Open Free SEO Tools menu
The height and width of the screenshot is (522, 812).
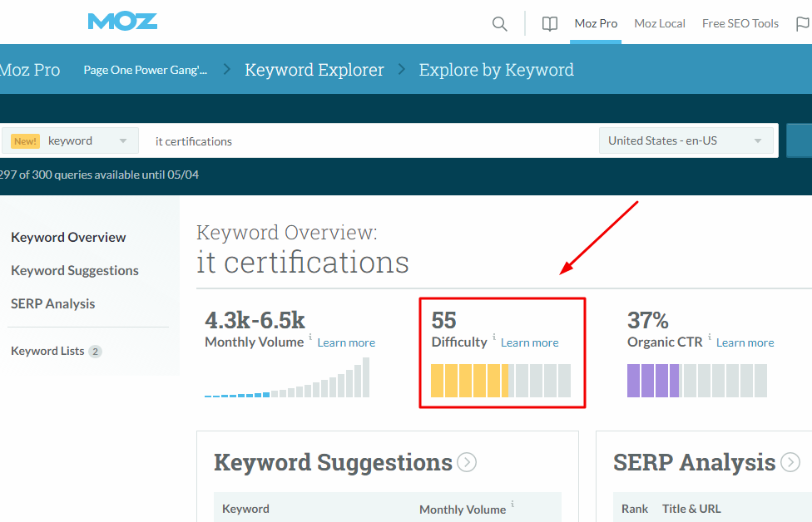(740, 23)
